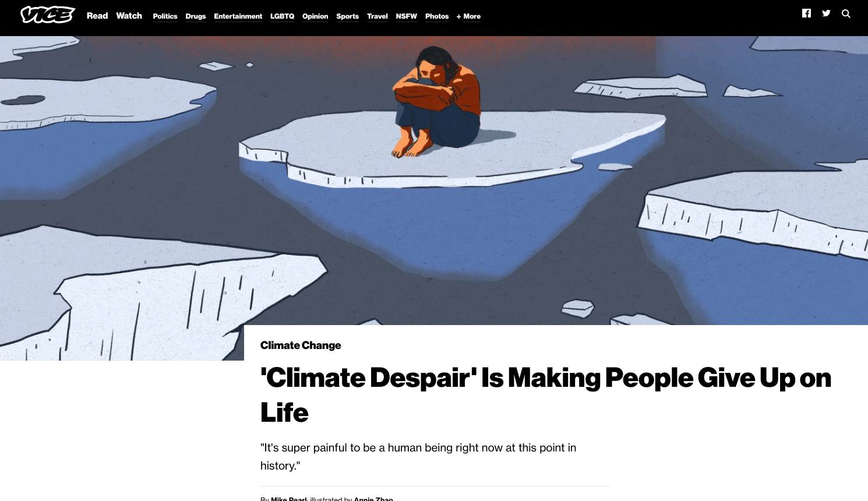Click the VICE logo
The height and width of the screenshot is (501, 868).
click(x=48, y=15)
